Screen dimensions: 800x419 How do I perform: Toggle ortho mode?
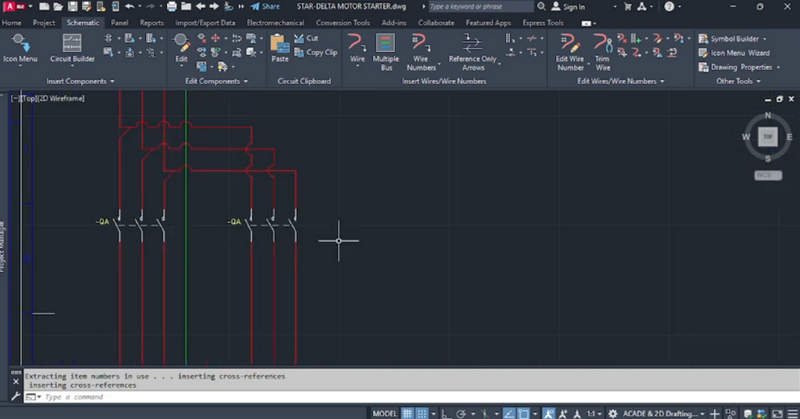(445, 413)
